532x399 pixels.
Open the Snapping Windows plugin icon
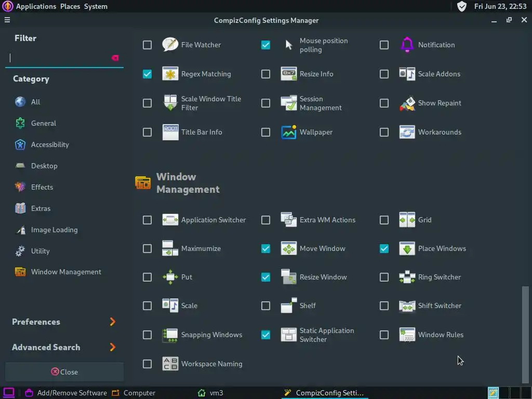(x=170, y=335)
